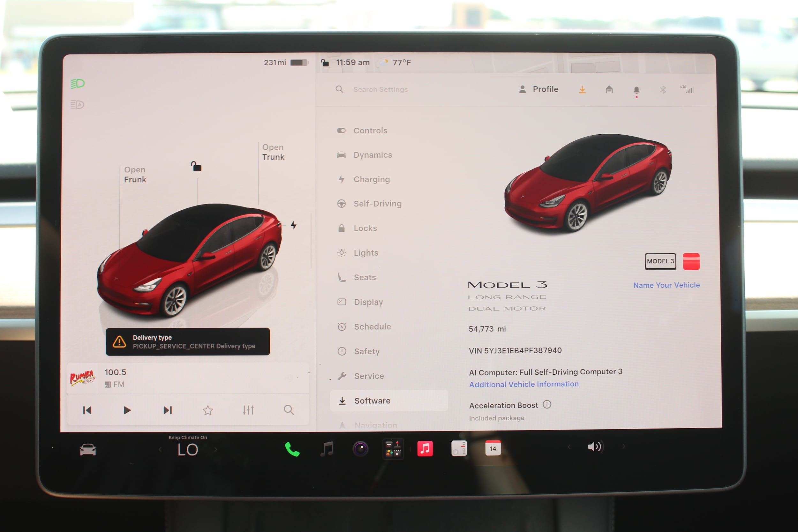Lower volume with left chevron
This screenshot has height=532, width=798.
point(569,447)
